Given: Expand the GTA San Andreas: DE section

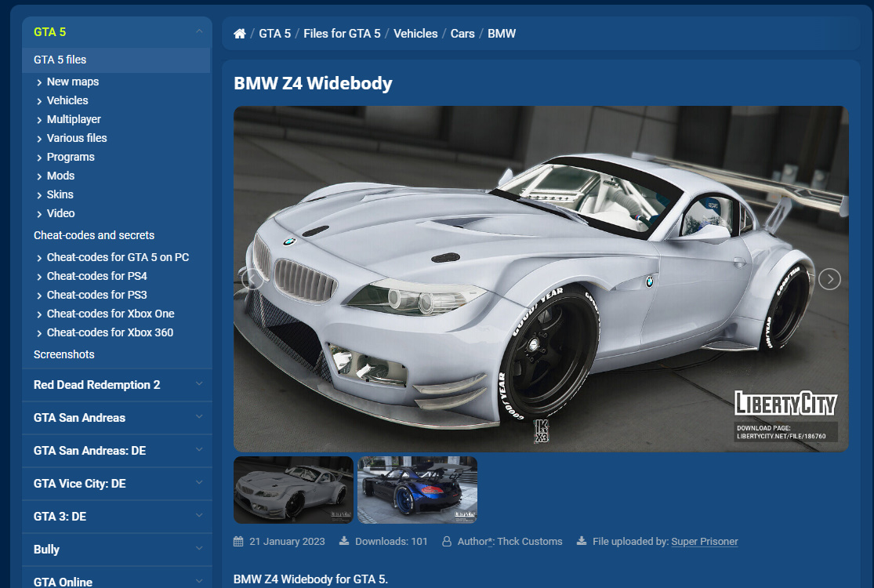Looking at the screenshot, I should click(117, 450).
